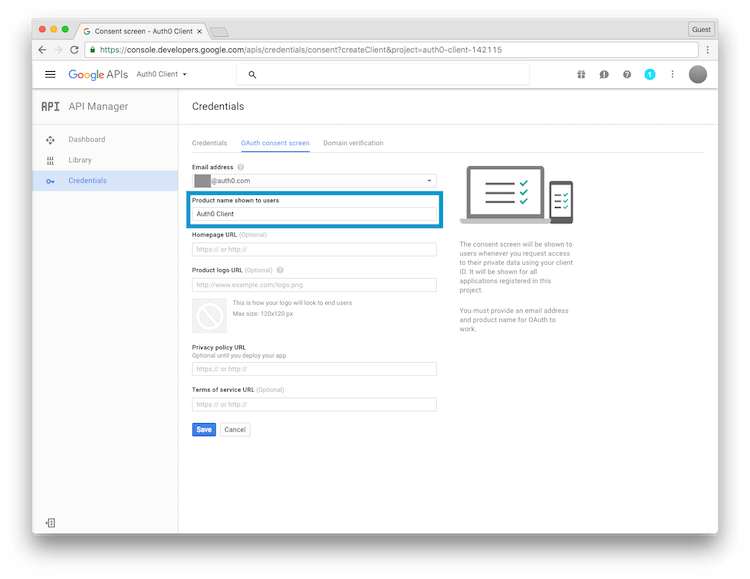Screen dimensions: 750x579
Task: Click the Credentials page heading
Action: pos(218,106)
